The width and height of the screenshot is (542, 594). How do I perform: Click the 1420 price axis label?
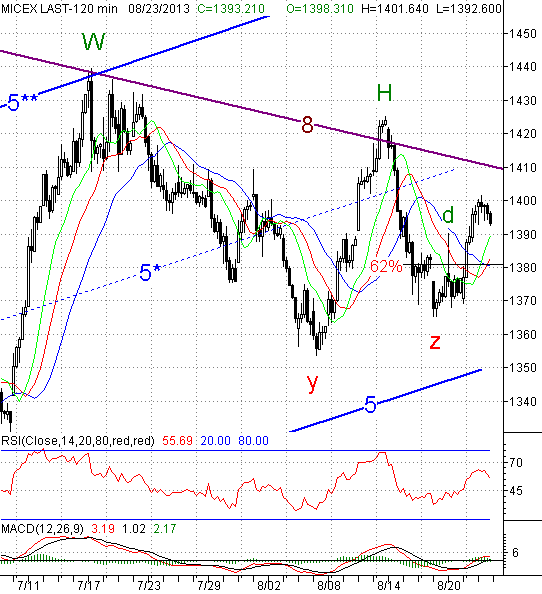point(523,134)
